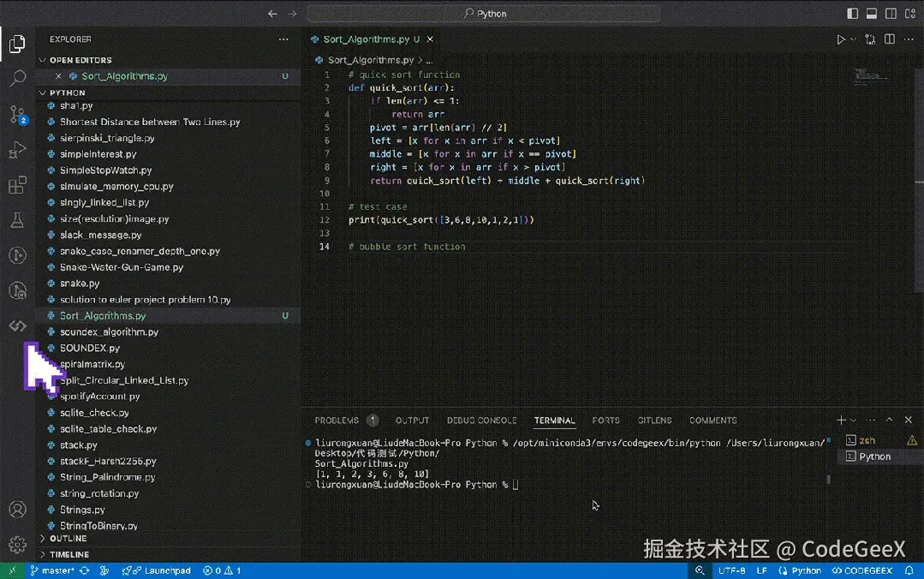Open Launchpad in status bar
The height and width of the screenshot is (579, 924).
point(156,570)
